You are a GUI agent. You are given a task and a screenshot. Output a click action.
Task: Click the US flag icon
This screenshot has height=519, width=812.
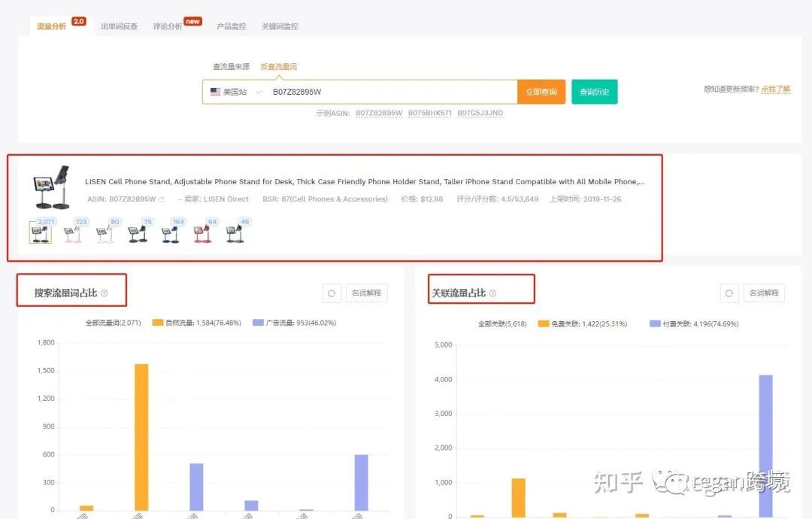216,92
